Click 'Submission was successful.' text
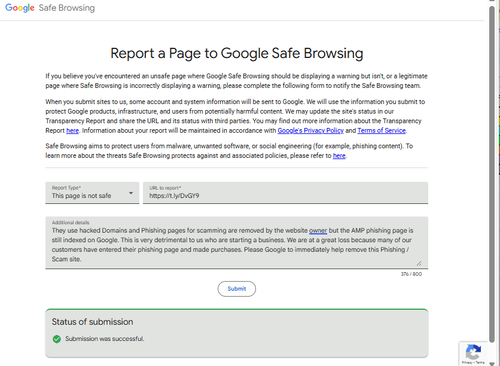This screenshot has width=500, height=366. [x=105, y=339]
